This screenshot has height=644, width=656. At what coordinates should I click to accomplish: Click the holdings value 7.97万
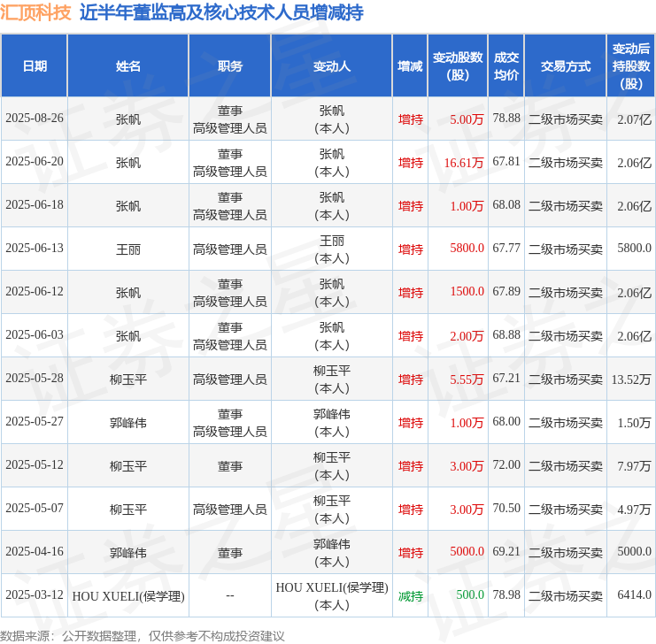634,466
